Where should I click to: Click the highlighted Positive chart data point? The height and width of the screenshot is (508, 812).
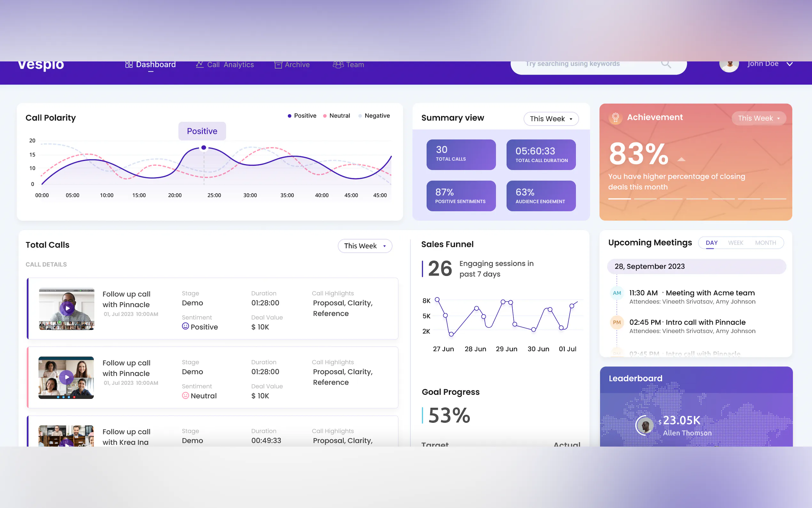pos(204,148)
